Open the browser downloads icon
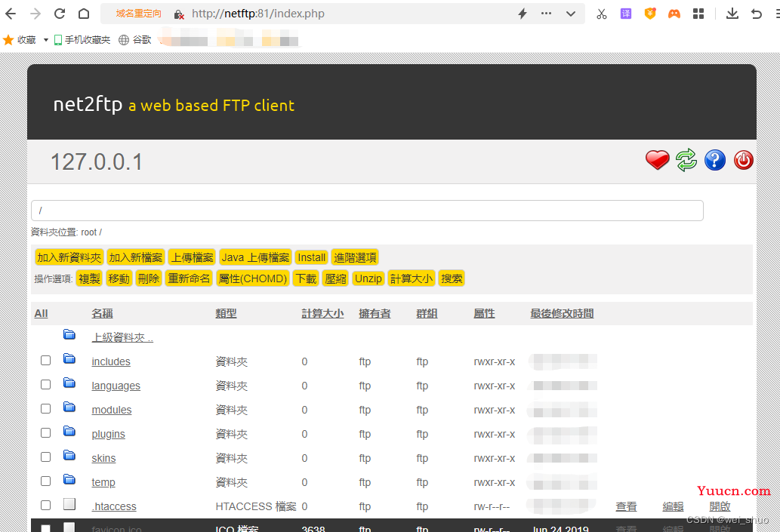Screen dimensions: 780x532 tap(732, 14)
